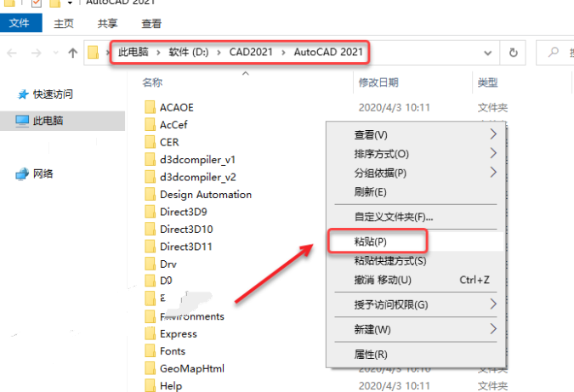Choose 自定义文件夹(F)... in context menu

pyautogui.click(x=416, y=217)
